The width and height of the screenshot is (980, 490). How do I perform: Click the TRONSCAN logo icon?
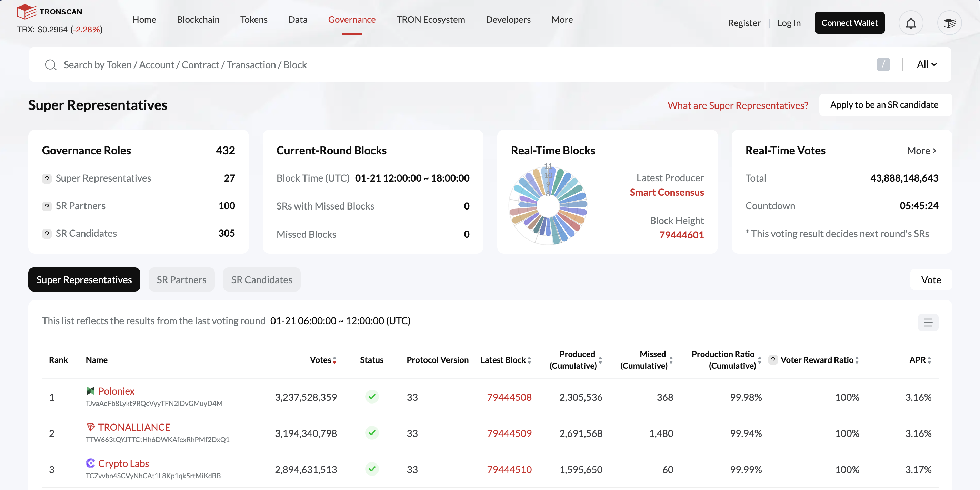27,12
